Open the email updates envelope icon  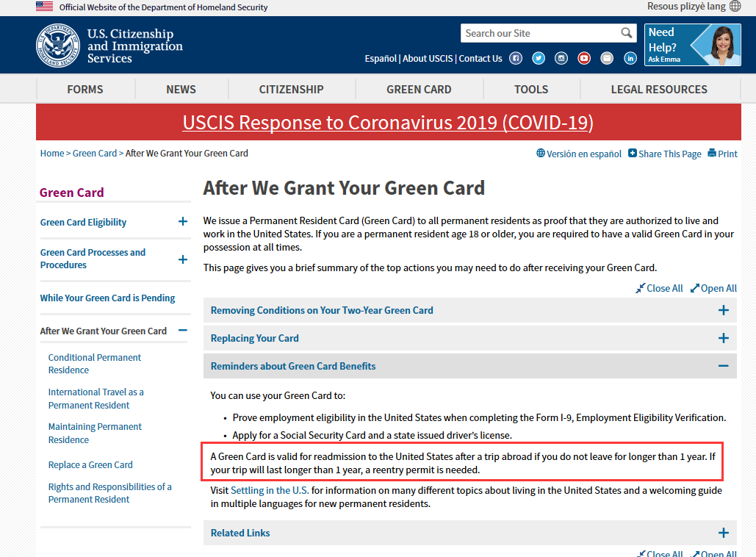click(x=607, y=58)
